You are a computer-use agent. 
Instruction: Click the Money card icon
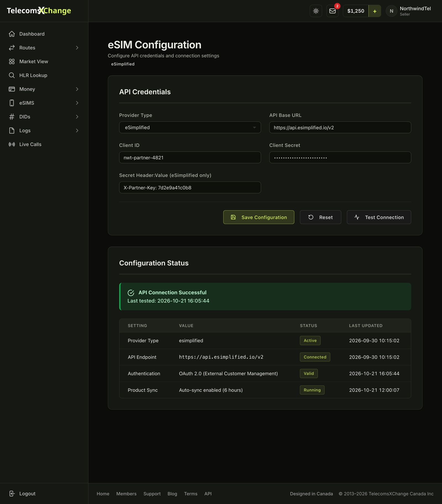(x=12, y=89)
